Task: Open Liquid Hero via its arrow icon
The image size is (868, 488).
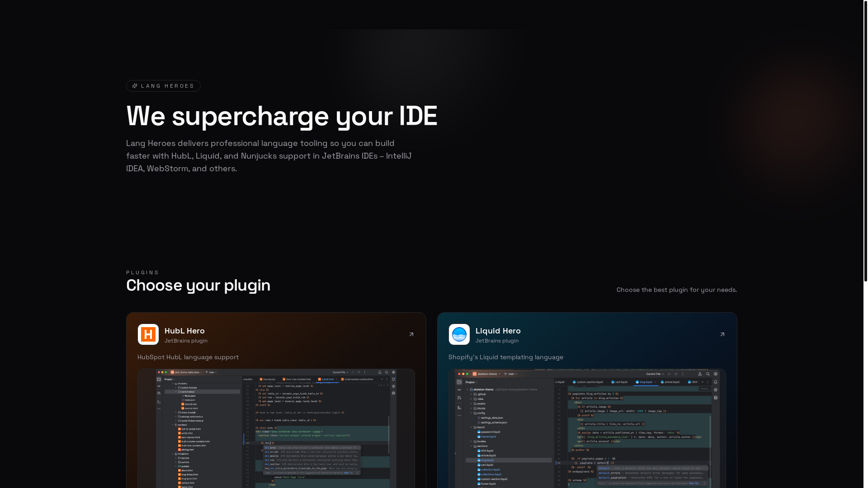Action: (x=722, y=334)
